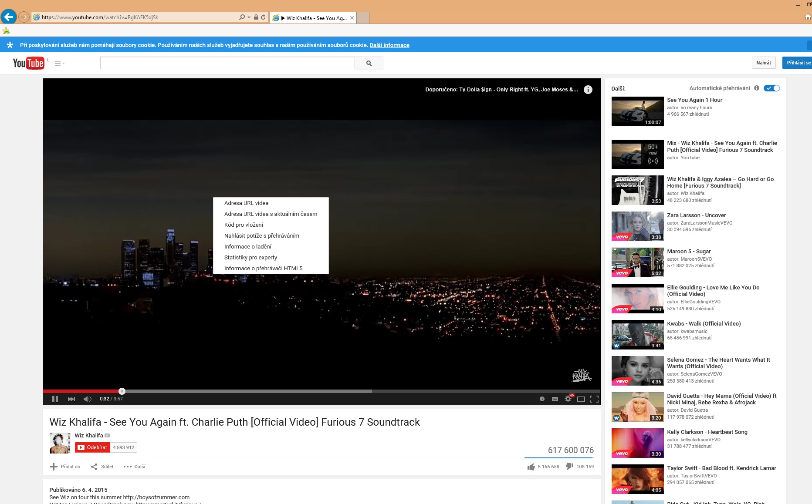Viewport: 812px width, 504px height.
Task: Pause the video with the pause button
Action: [55, 399]
